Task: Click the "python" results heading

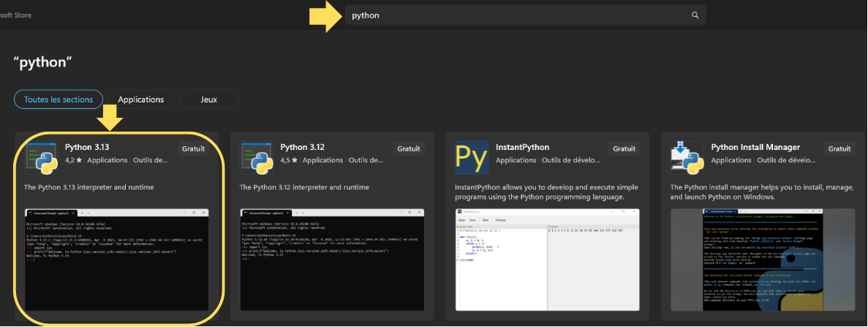Action: pos(43,62)
